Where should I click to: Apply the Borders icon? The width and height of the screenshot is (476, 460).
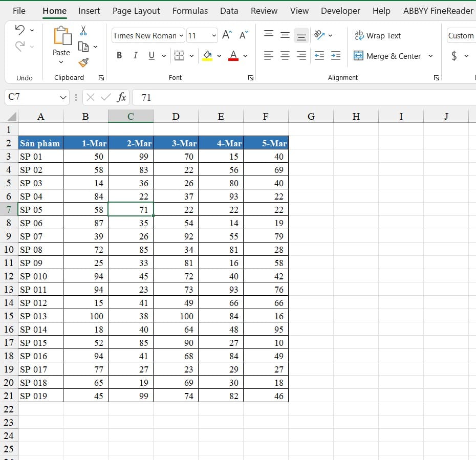coord(179,56)
